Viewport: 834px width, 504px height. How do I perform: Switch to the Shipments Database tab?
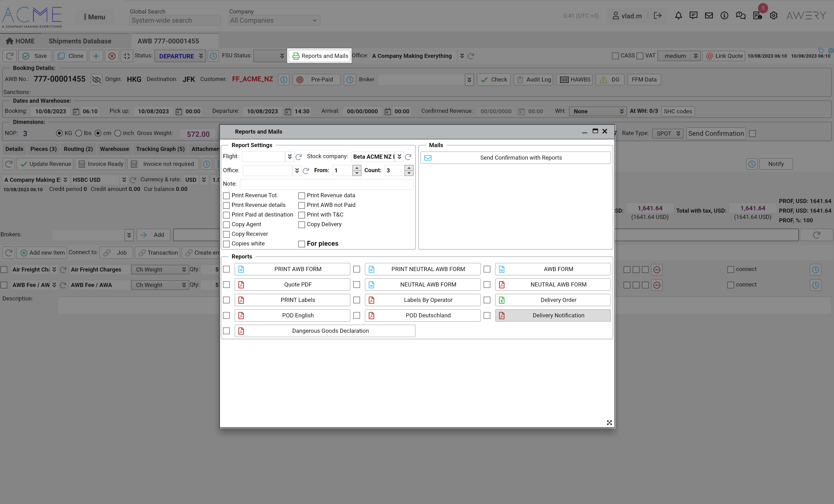point(80,41)
